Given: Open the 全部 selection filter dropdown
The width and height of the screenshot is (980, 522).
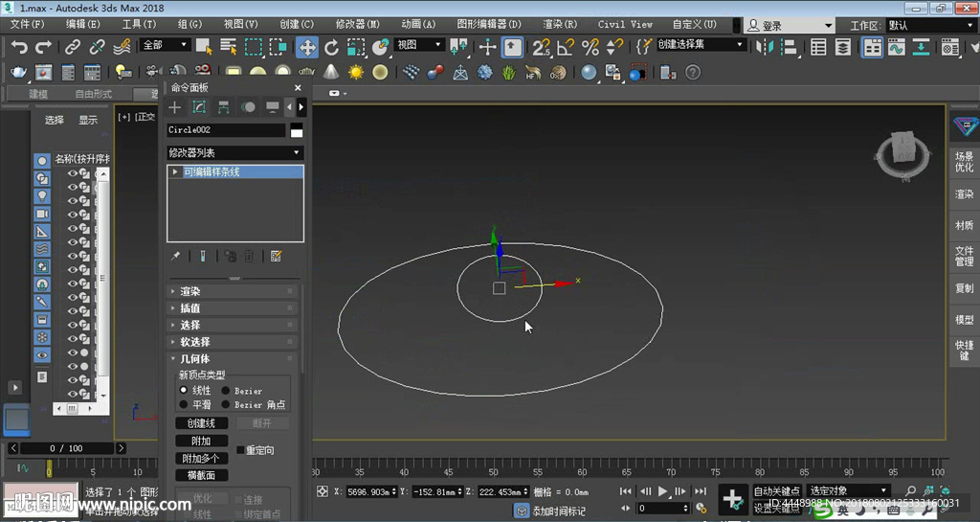Looking at the screenshot, I should point(165,45).
